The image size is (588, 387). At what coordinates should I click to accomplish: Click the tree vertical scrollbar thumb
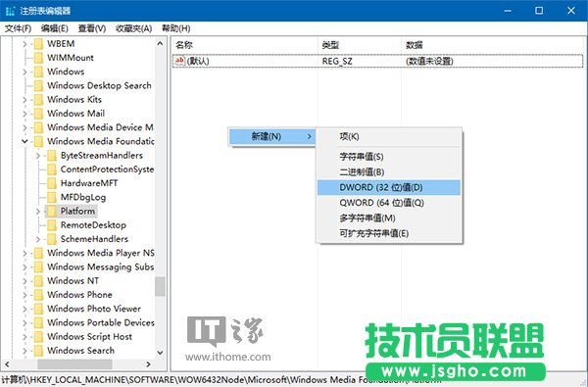point(160,286)
